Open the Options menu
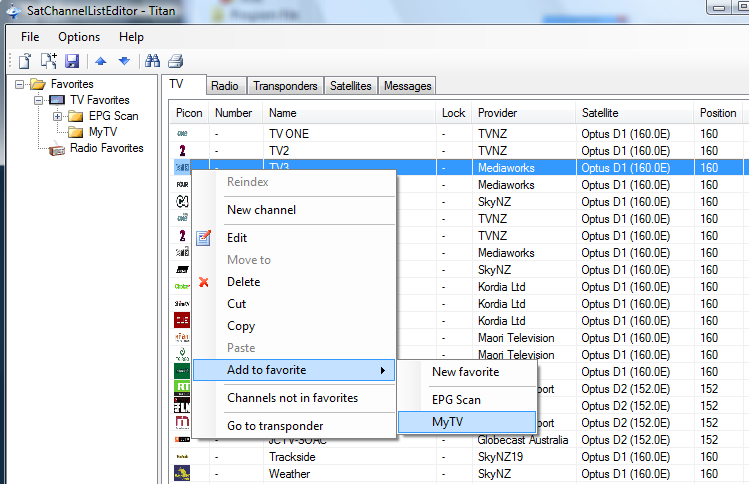 (x=79, y=37)
